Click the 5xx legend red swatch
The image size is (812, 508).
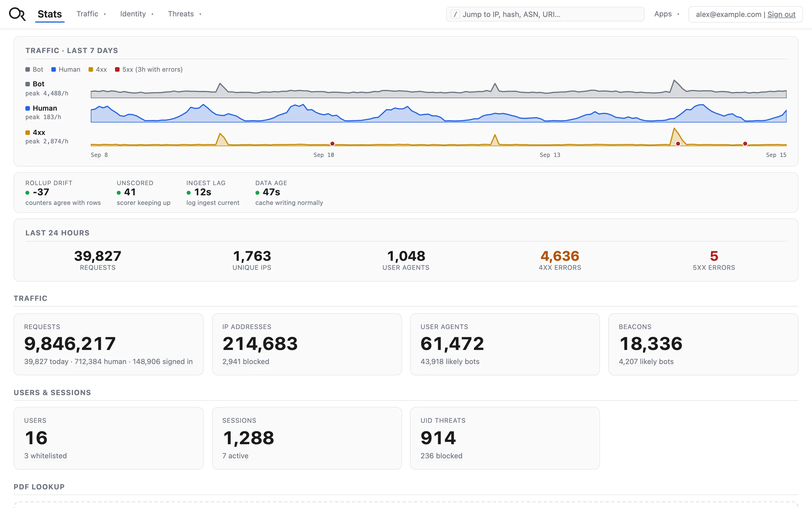pos(117,69)
